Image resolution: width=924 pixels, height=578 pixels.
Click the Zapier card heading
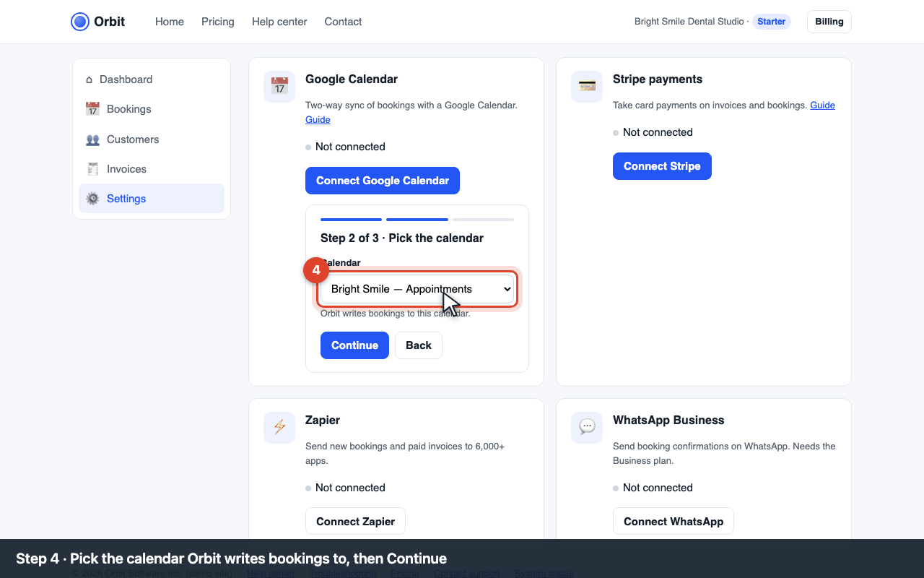click(x=323, y=420)
